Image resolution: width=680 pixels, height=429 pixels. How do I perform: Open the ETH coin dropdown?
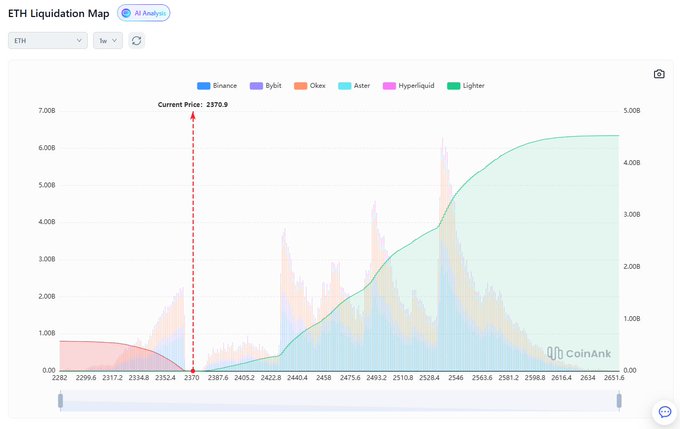point(48,40)
